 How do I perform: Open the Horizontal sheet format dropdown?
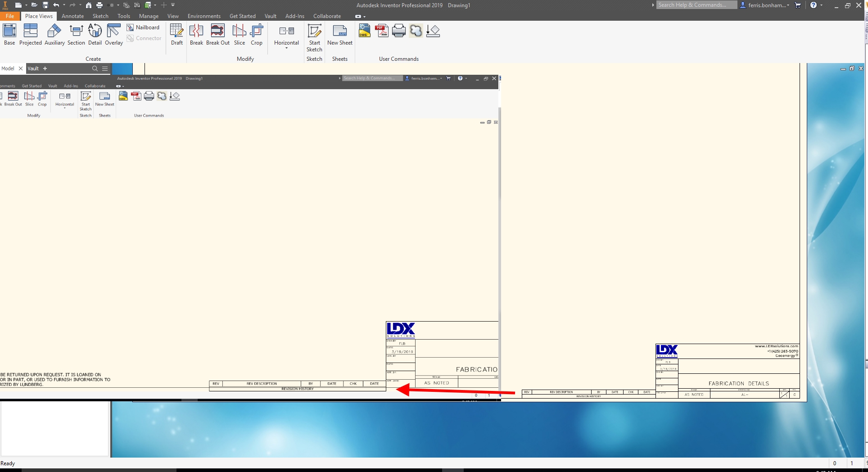coord(286,48)
